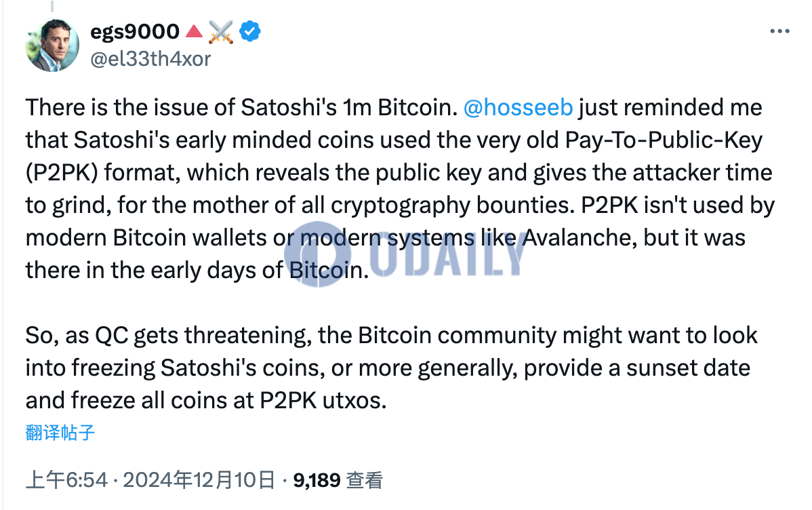The image size is (812, 510).
Task: Click the phrase 'Pay-To-Public-Key' in tweet text
Action: (x=664, y=140)
